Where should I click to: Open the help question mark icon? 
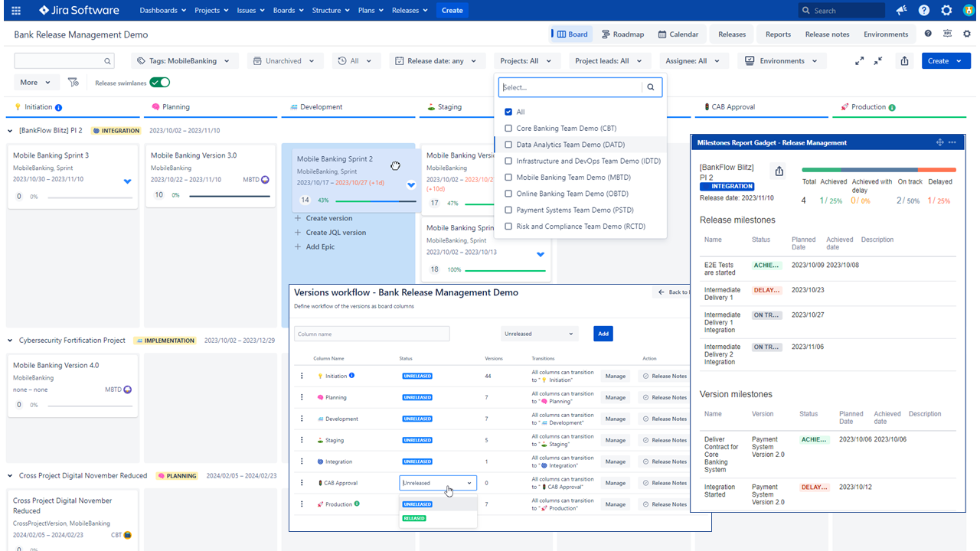point(924,11)
